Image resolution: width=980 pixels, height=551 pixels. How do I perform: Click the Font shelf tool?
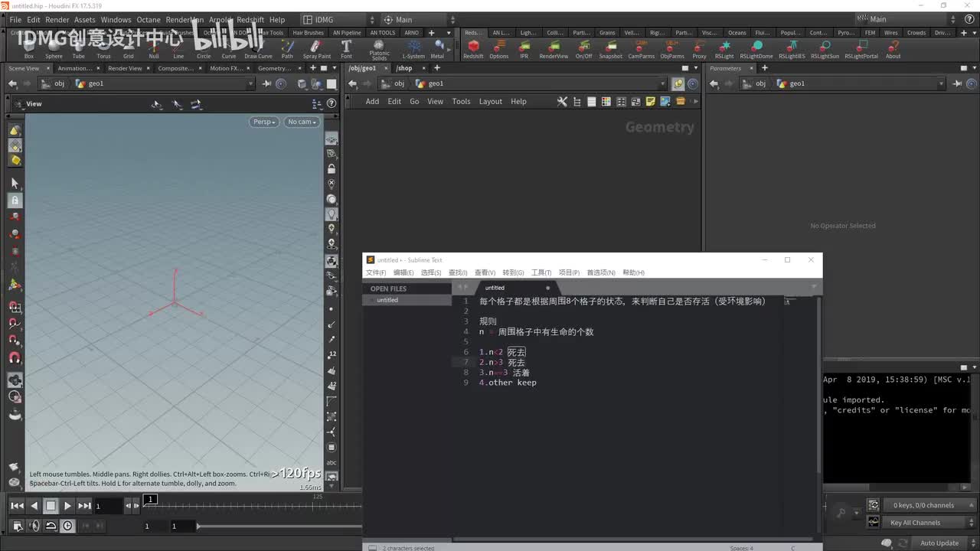click(x=346, y=49)
